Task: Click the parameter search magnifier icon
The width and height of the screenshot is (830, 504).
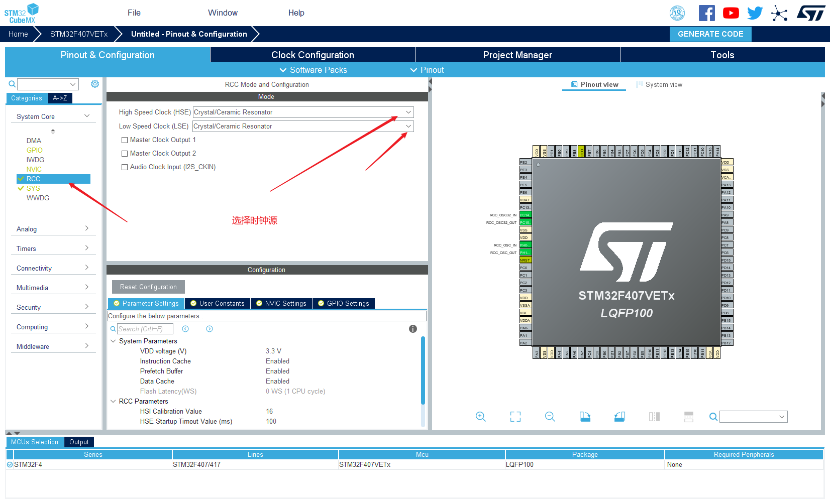Action: click(x=113, y=329)
